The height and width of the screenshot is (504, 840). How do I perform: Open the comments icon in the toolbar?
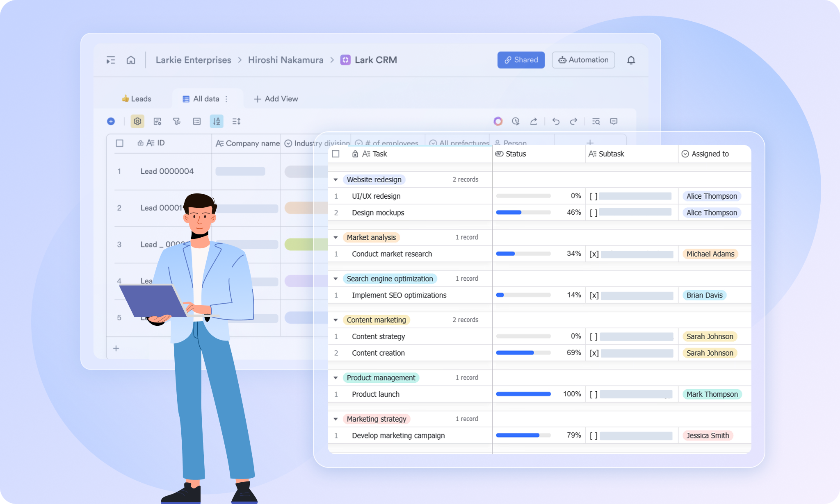tap(614, 121)
